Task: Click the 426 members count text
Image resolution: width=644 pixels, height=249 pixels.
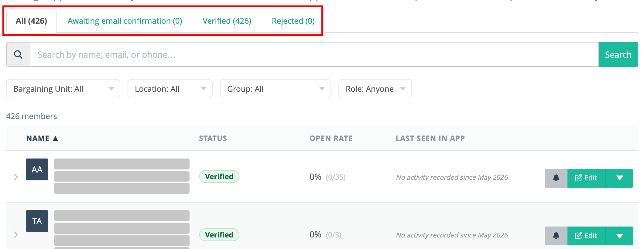Action: (x=32, y=116)
